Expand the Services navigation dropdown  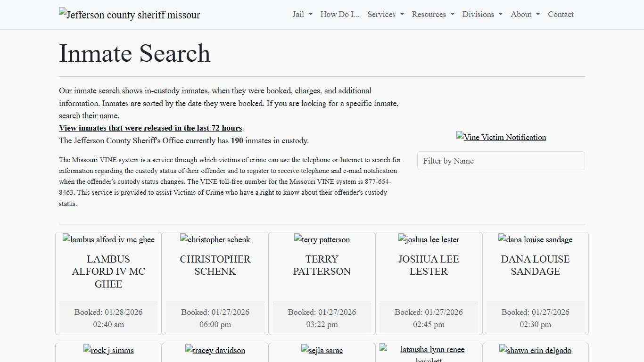[x=385, y=14]
